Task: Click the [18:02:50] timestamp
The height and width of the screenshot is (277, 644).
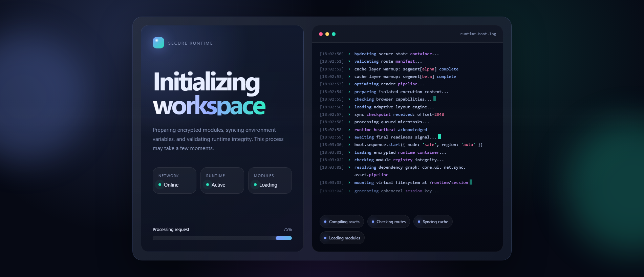Action: pos(331,54)
